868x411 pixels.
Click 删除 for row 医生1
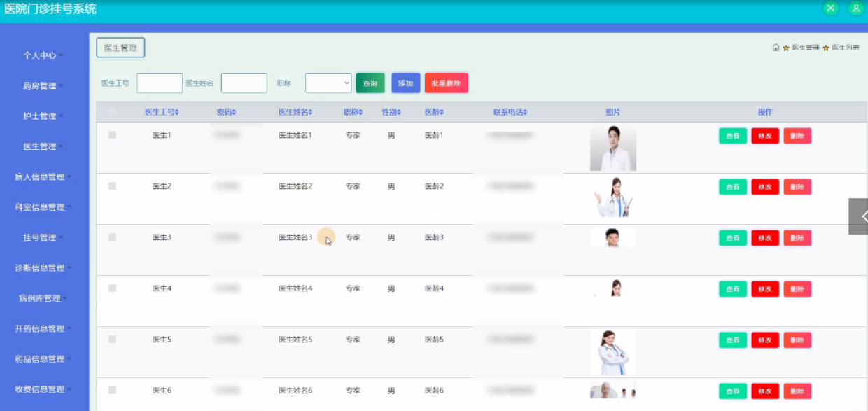tap(797, 136)
